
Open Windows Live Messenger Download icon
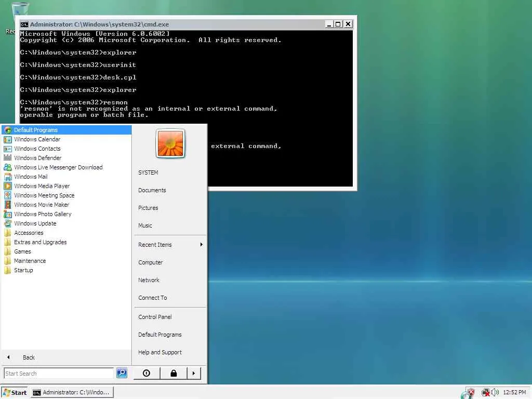(7, 167)
